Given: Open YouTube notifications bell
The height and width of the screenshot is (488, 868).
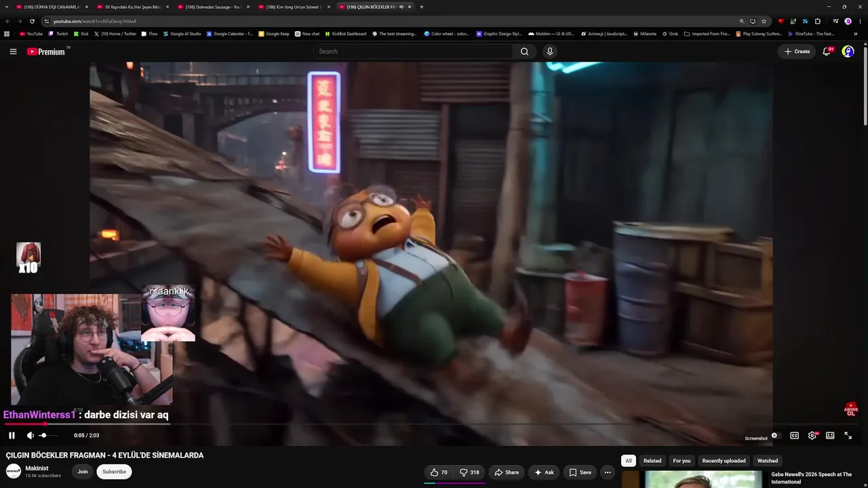Looking at the screenshot, I should 827,52.
